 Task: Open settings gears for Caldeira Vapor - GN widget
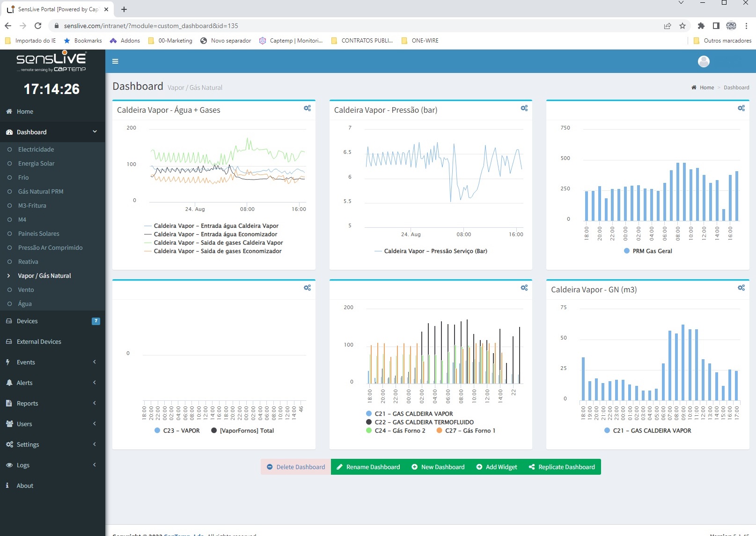(741, 288)
